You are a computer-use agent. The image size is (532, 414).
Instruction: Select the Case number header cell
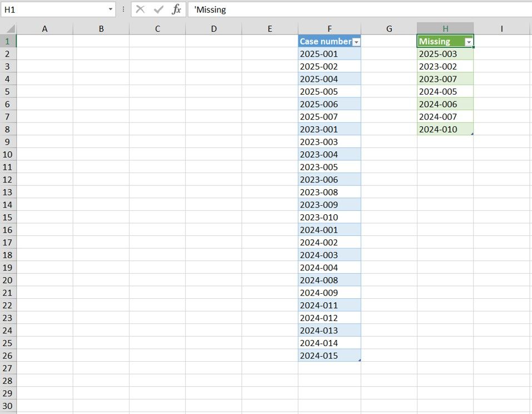[330, 41]
